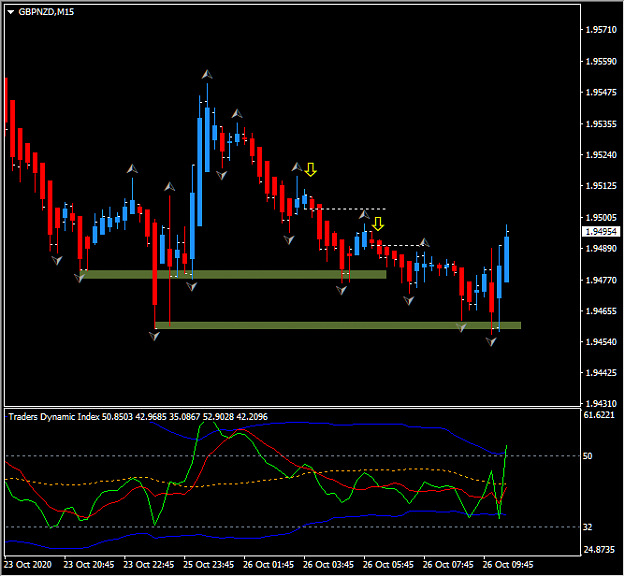Click the 1.95475 price axis label

click(x=601, y=92)
